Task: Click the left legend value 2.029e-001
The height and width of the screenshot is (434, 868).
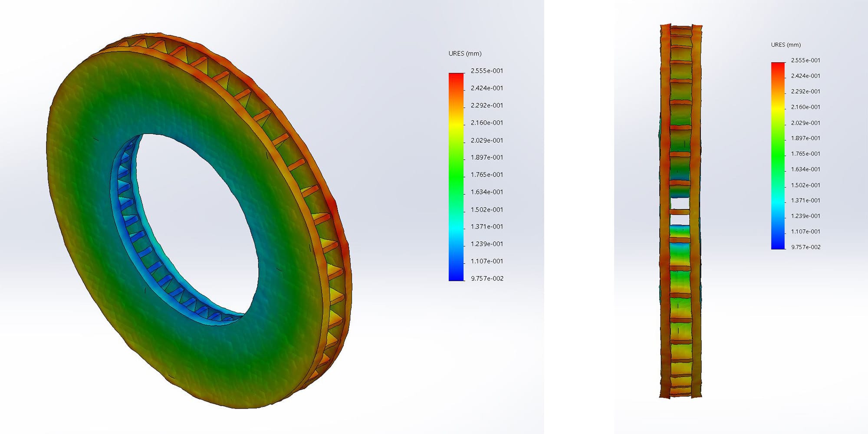Action: 487,140
